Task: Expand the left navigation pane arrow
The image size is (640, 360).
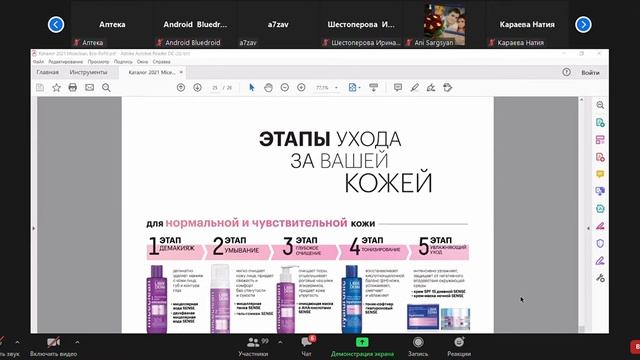Action: point(33,228)
